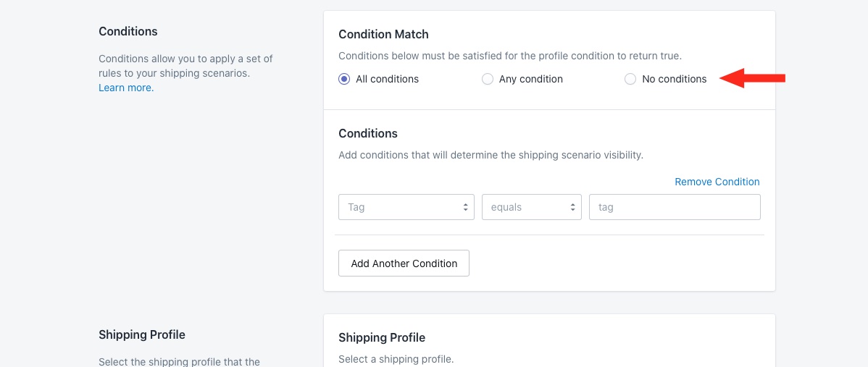The width and height of the screenshot is (868, 367).
Task: Click the "Any condition" label text
Action: click(x=531, y=79)
